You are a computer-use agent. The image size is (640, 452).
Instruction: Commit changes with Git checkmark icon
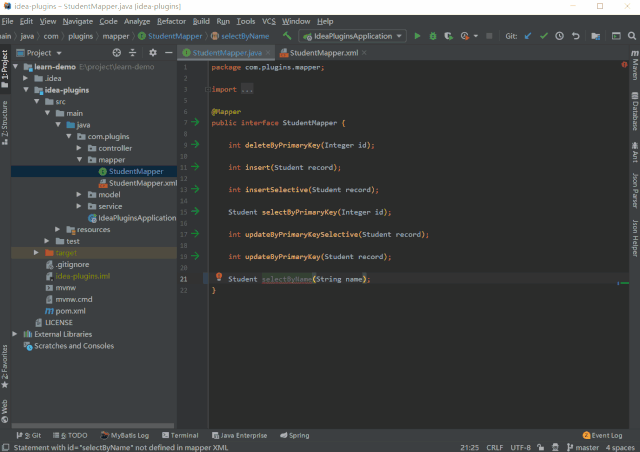[544, 36]
